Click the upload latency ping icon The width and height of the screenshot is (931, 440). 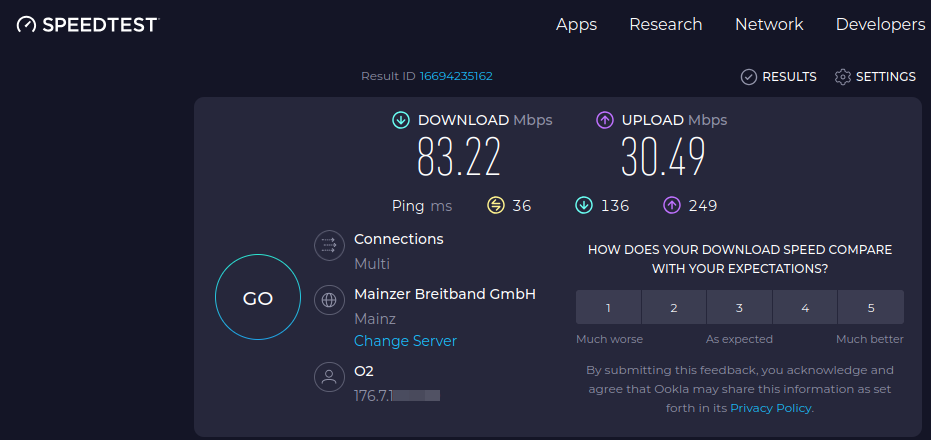(672, 206)
